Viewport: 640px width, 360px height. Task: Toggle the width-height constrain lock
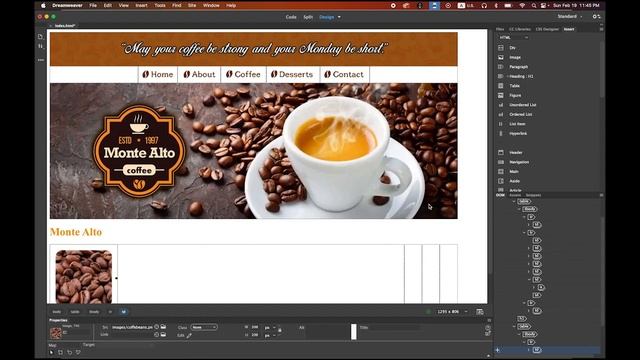280,331
